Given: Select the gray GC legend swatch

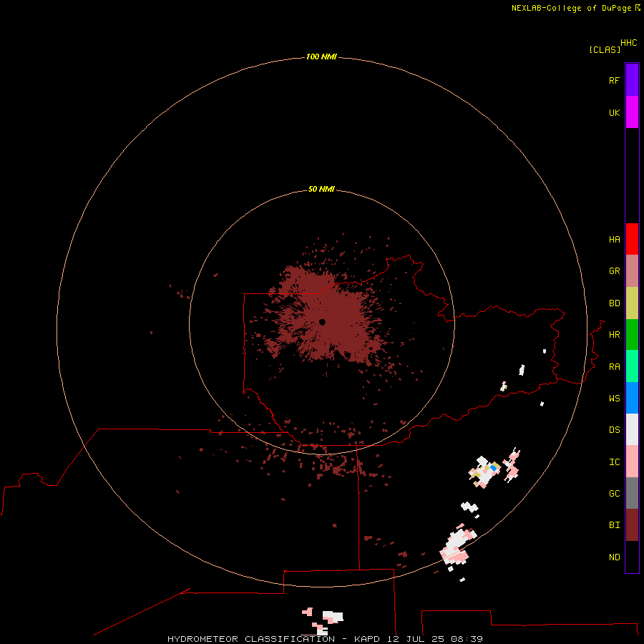Looking at the screenshot, I should [x=632, y=493].
